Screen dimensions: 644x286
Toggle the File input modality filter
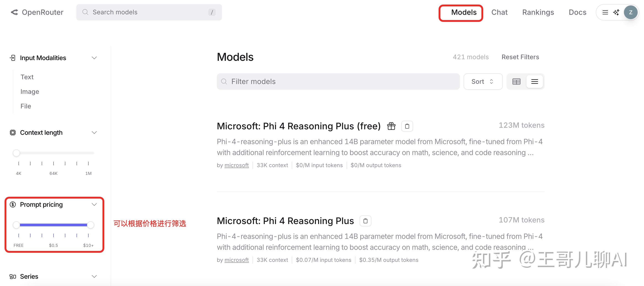26,106
